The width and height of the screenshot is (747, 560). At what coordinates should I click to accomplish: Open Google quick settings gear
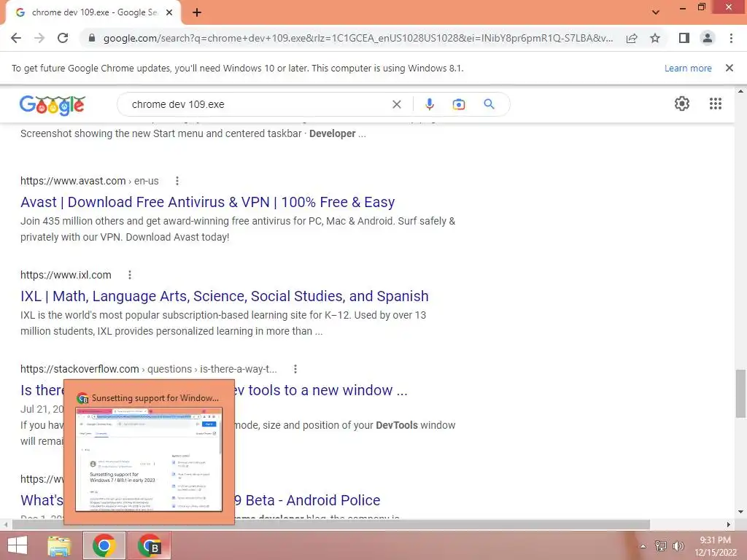click(682, 104)
